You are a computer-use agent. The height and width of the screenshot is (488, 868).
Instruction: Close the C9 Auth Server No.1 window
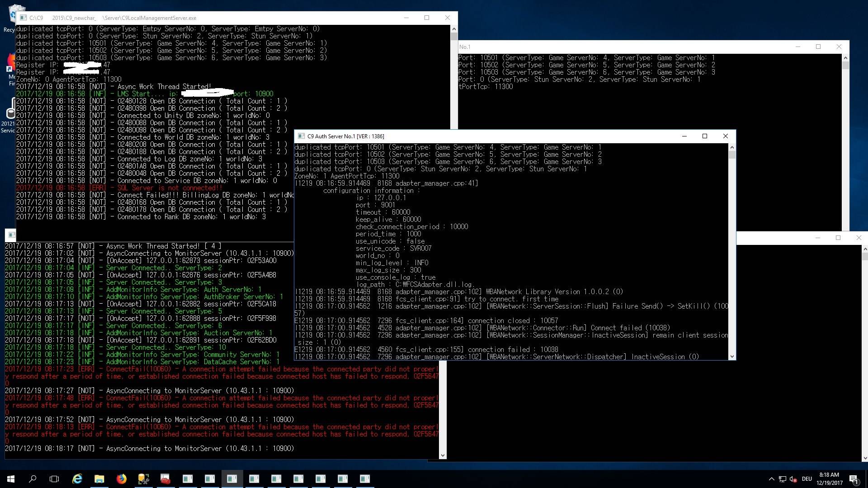[726, 136]
